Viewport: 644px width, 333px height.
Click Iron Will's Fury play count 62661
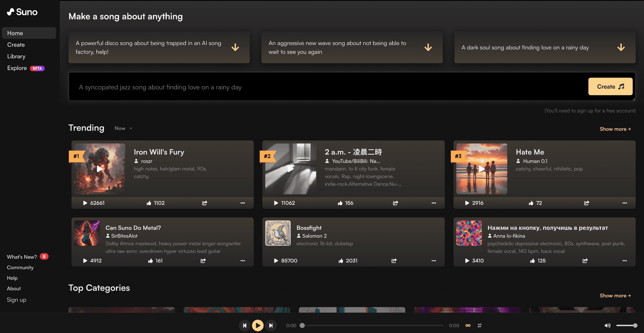coord(94,203)
